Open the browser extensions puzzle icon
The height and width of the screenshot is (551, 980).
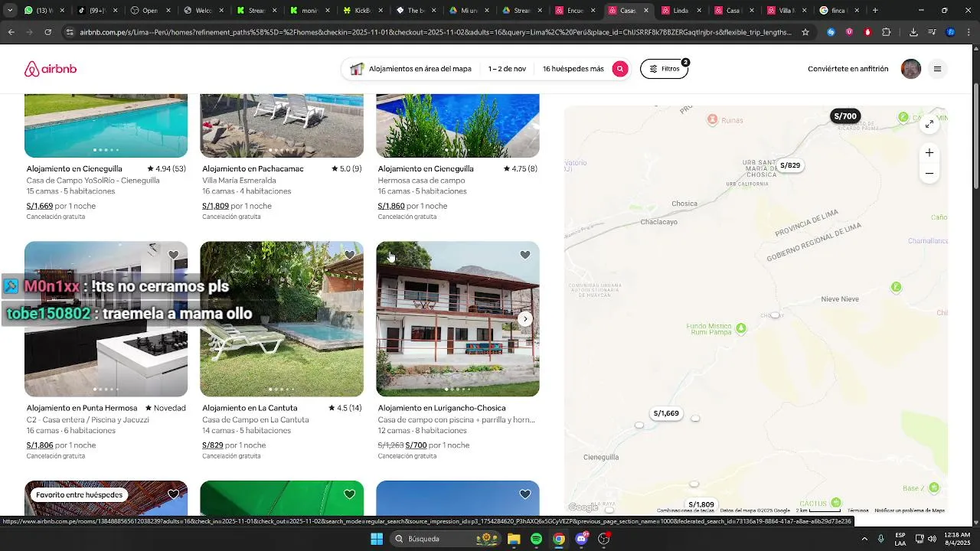click(x=887, y=32)
